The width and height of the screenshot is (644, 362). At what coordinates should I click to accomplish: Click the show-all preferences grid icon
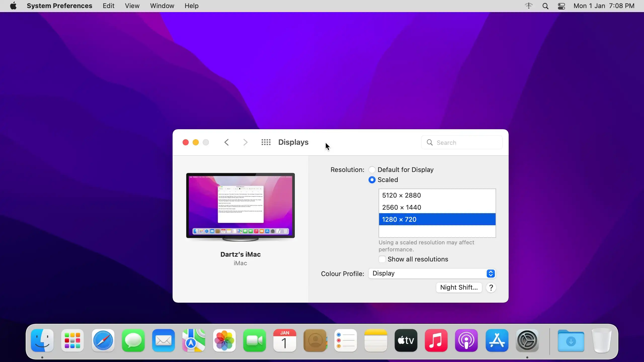[266, 142]
